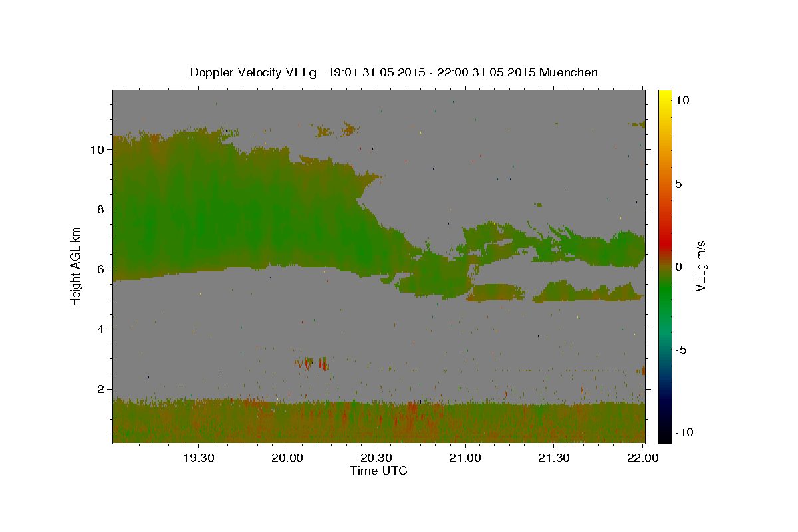Screen dimensions: 798x532
Task: Click the 21:00 time tick label
Action: click(x=465, y=458)
